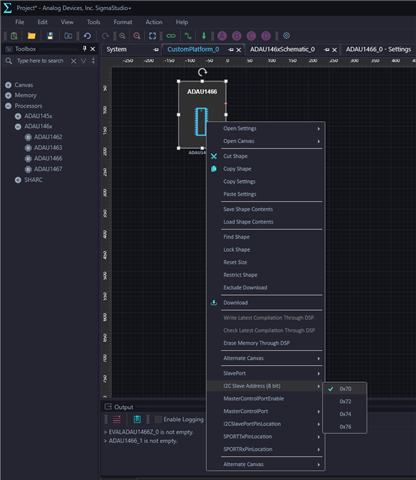Click the green download arrow toolbar icon
The image size is (416, 480).
(x=204, y=36)
